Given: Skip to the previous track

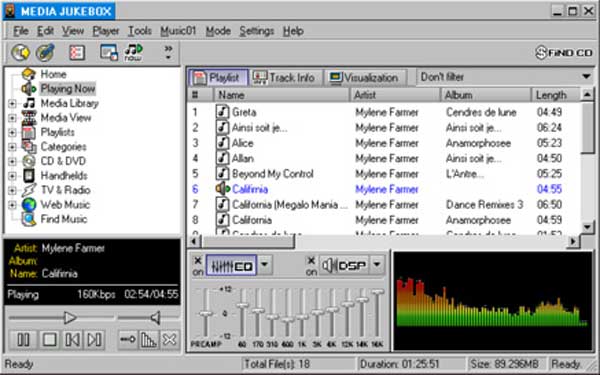Looking at the screenshot, I should tap(72, 339).
